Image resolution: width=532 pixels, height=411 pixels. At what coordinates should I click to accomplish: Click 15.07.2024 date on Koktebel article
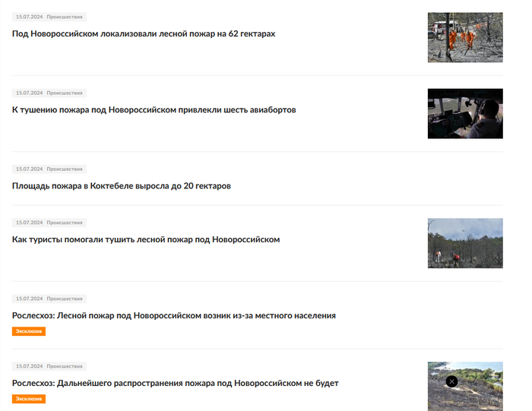(x=29, y=169)
